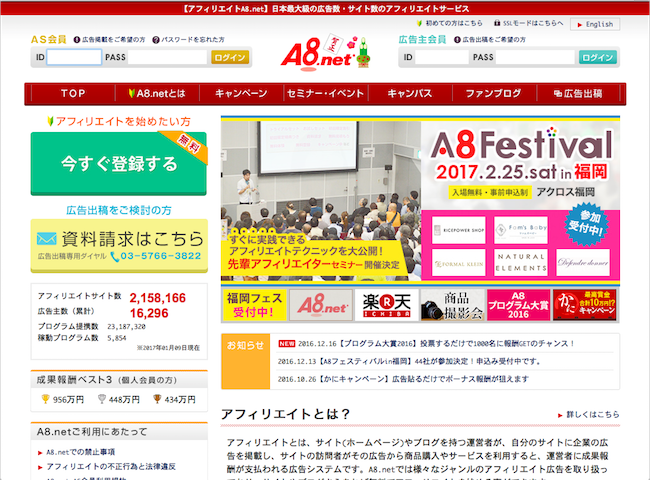This screenshot has height=480, width=650.
Task: Click the advertiser count 16,296
Action: click(x=149, y=313)
